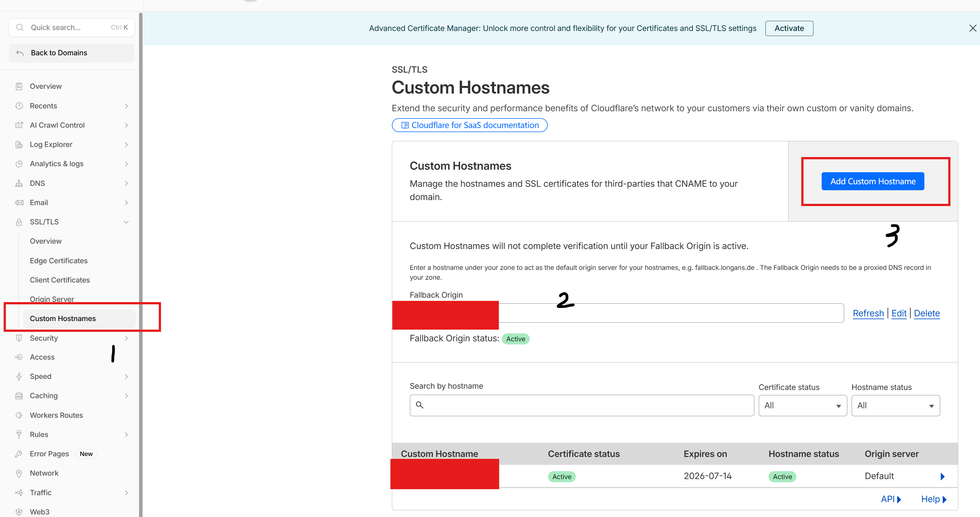Click the Error Pages wrench icon

[19, 454]
